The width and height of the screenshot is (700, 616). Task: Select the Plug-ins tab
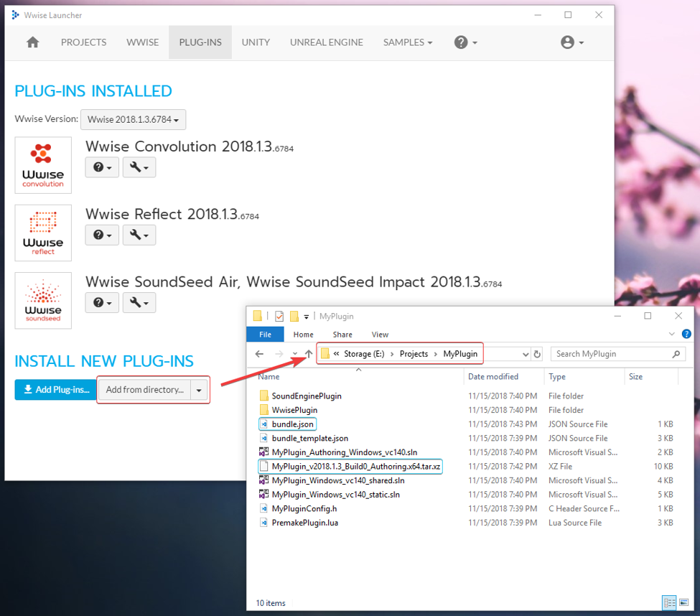click(200, 42)
